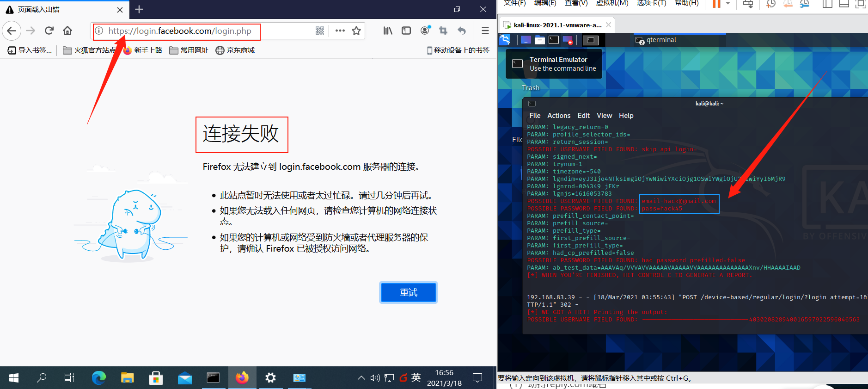
Task: Click Kali panel screen recorder icon
Action: click(x=568, y=40)
